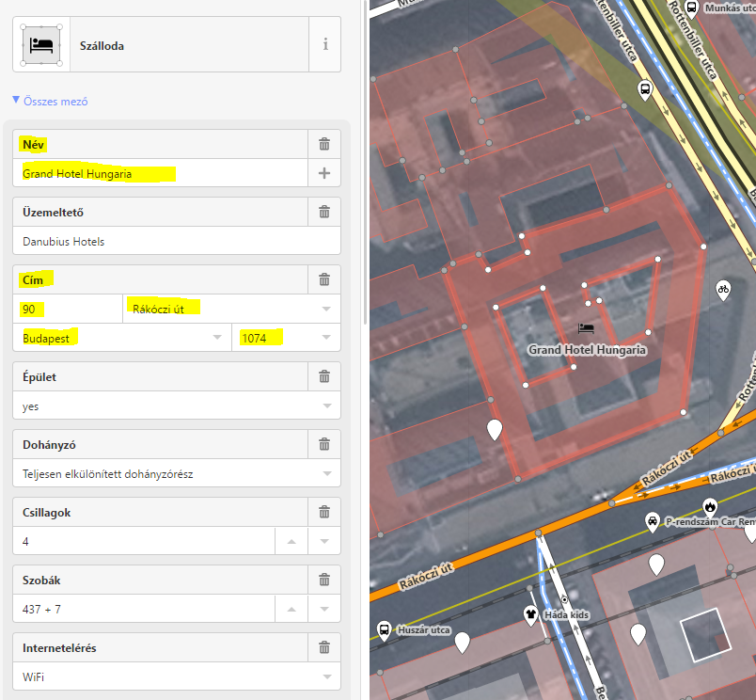Screen dimensions: 756x700
Task: Remove the Csillagok field
Action: click(x=324, y=513)
